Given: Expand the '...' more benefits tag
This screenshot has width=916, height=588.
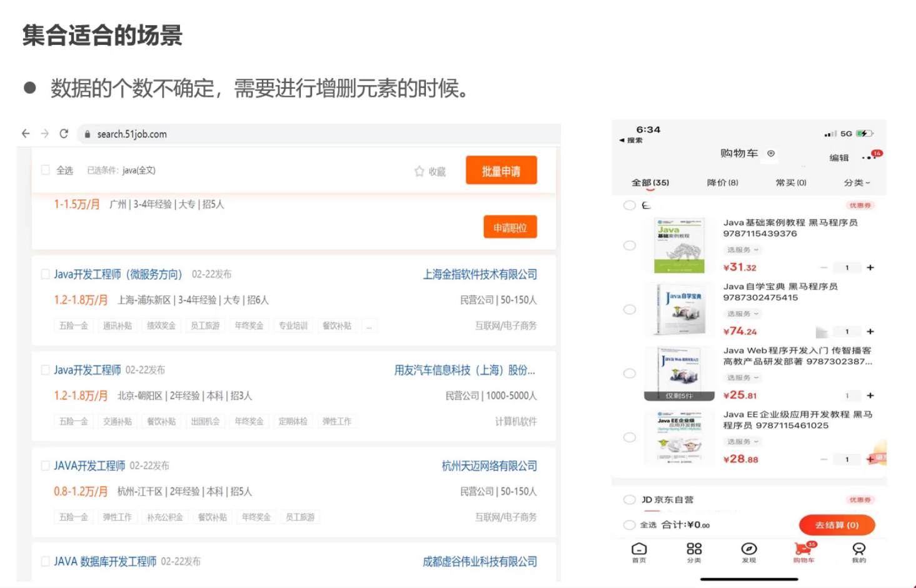Looking at the screenshot, I should click(x=369, y=326).
